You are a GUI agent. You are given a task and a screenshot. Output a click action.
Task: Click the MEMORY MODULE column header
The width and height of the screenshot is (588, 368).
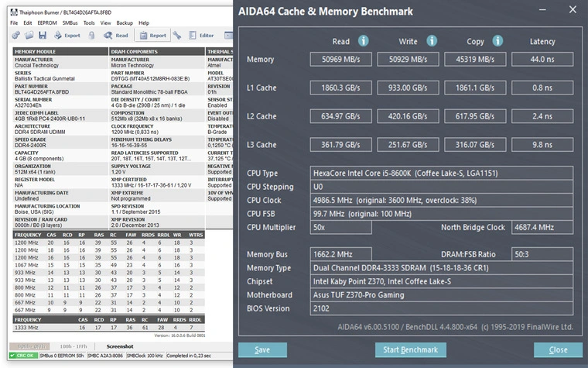coord(60,51)
